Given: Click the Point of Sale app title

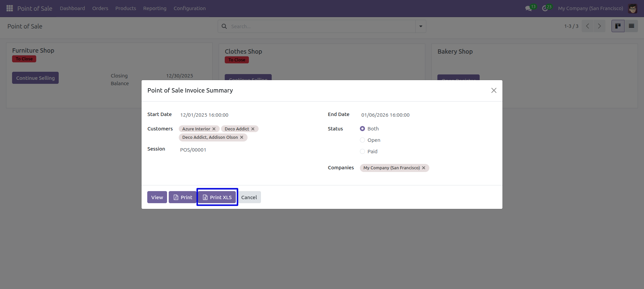Looking at the screenshot, I should pyautogui.click(x=35, y=8).
